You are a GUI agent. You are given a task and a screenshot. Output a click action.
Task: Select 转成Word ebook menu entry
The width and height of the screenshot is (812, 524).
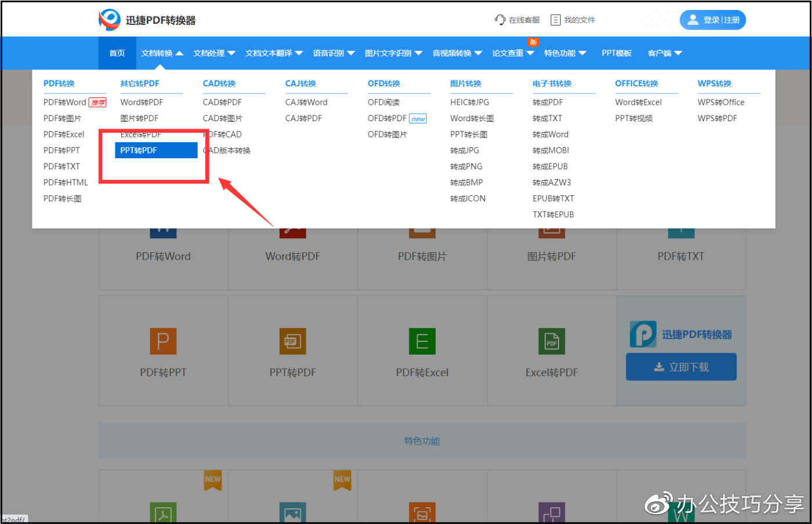[550, 134]
